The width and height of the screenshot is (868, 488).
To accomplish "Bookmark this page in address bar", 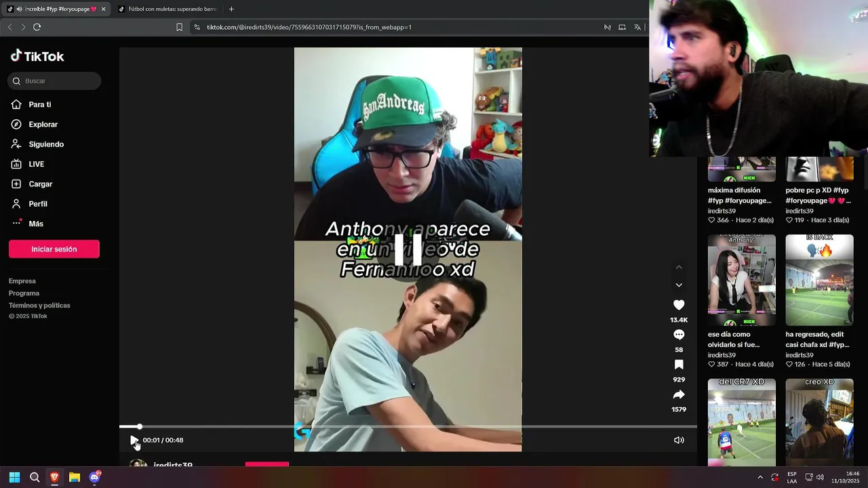I will [x=179, y=27].
